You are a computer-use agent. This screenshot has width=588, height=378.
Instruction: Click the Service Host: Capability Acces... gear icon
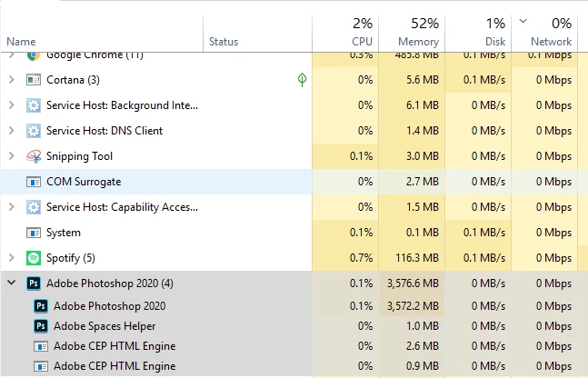click(34, 207)
